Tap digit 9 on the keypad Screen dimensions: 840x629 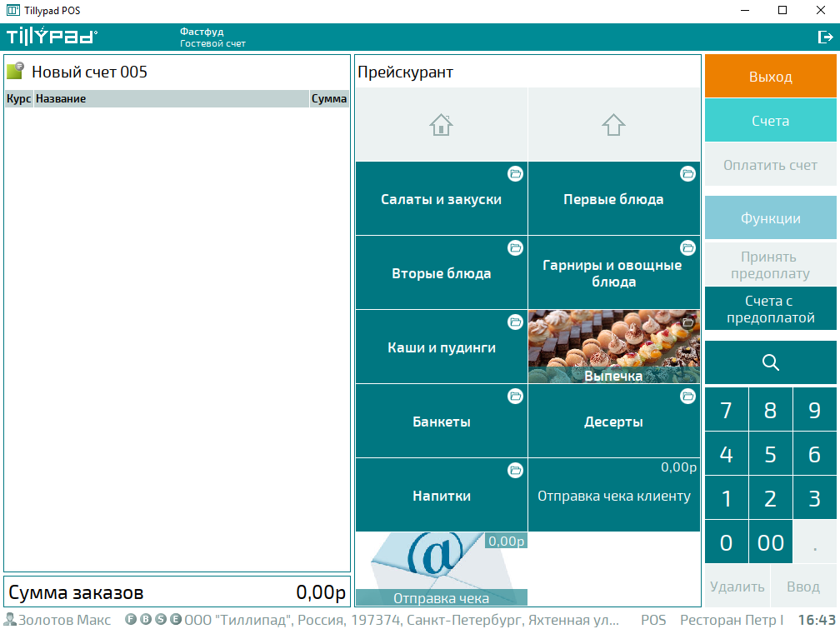click(x=814, y=410)
